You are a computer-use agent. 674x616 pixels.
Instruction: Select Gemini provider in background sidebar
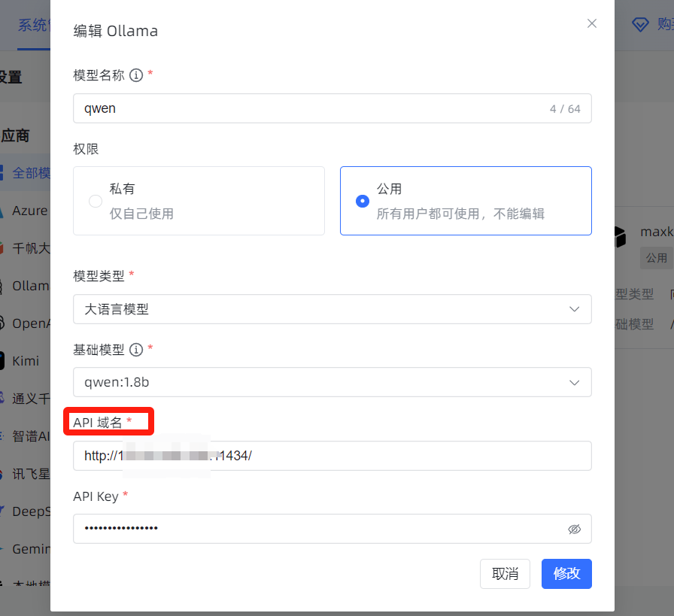[25, 549]
